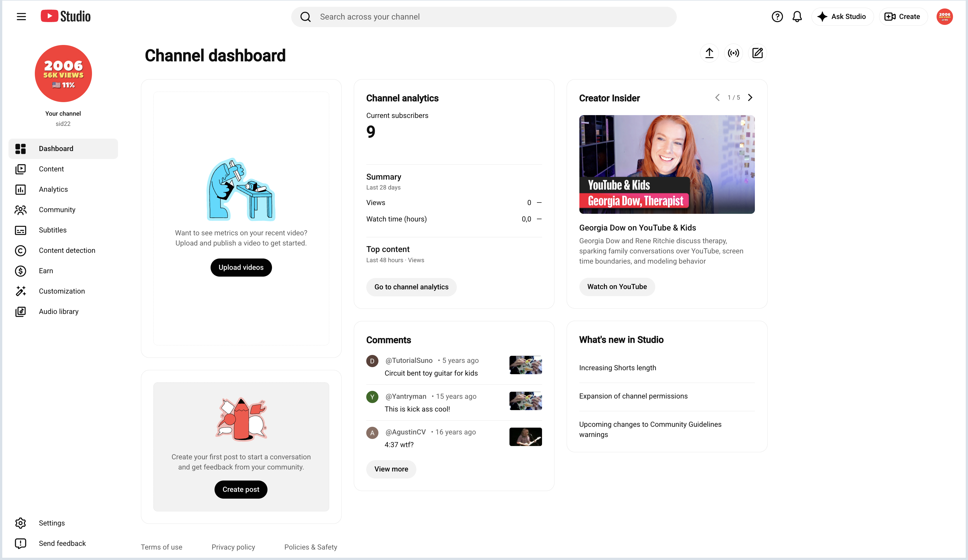Click the Content detection copyright icon
The height and width of the screenshot is (560, 968).
click(20, 250)
